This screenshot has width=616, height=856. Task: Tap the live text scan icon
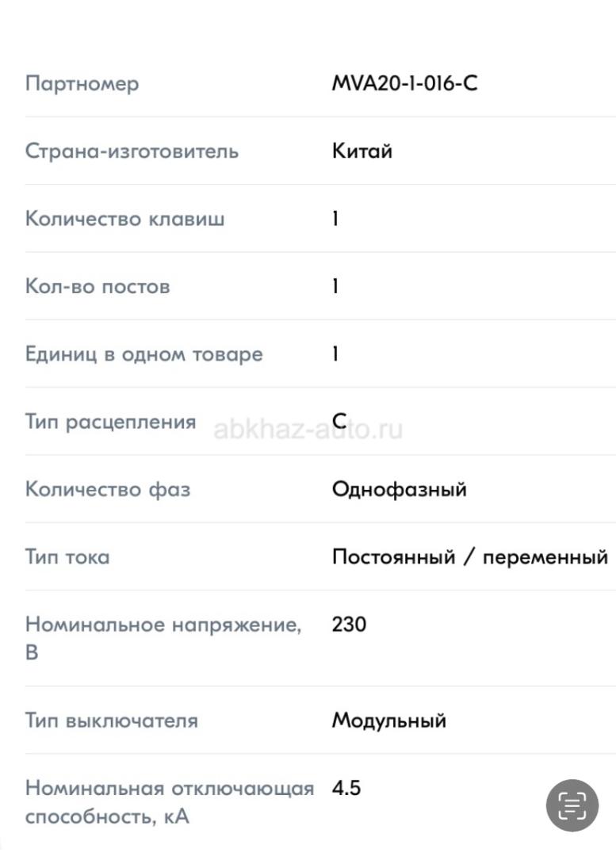pos(572,805)
